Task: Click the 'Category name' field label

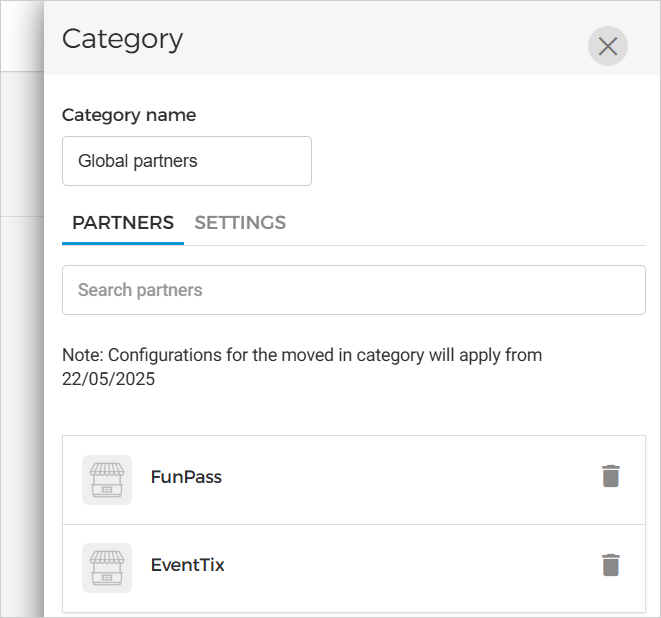Action: (129, 115)
